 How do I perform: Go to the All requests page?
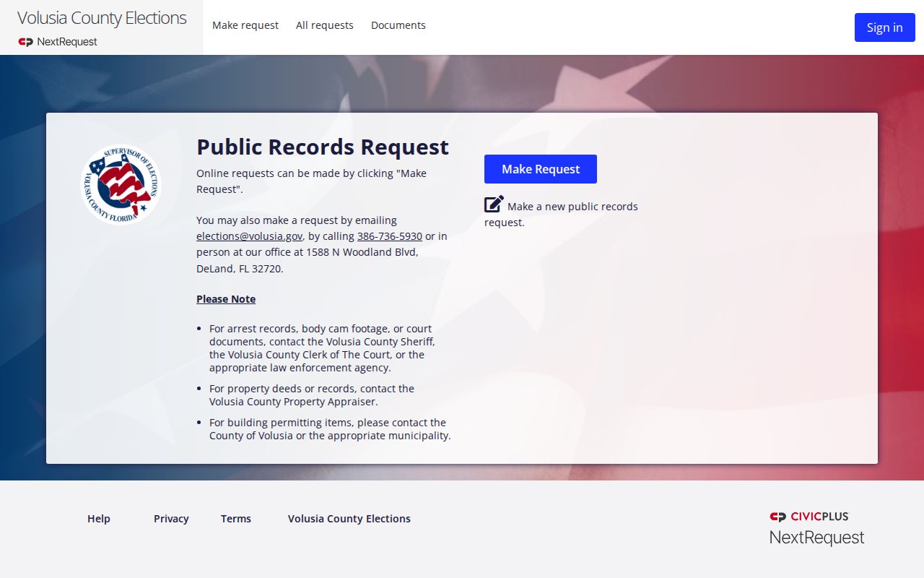pos(325,25)
